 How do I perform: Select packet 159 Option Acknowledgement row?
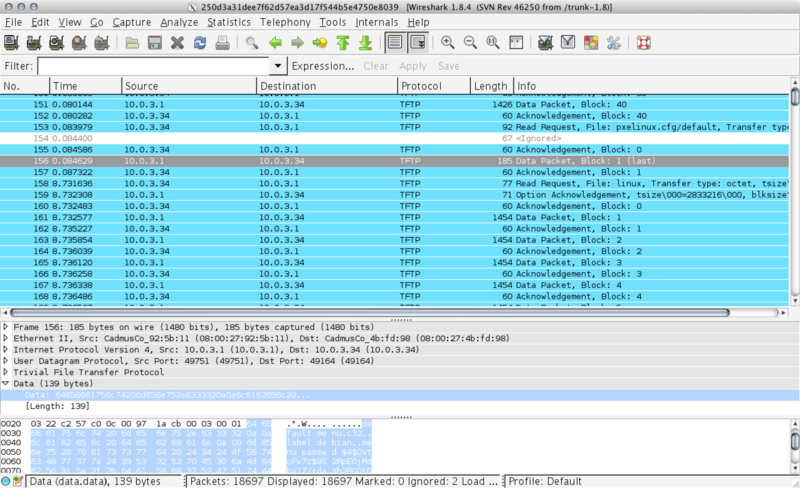tap(394, 194)
